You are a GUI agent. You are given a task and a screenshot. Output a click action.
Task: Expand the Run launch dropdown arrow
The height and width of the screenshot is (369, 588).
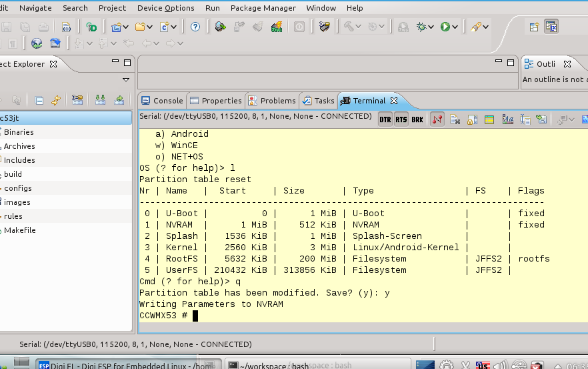[455, 27]
